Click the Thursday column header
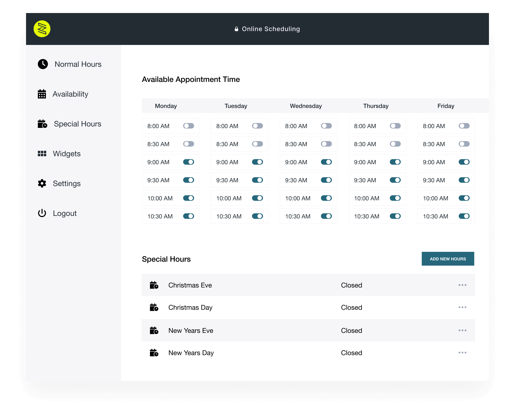This screenshot has height=420, width=515. point(376,106)
